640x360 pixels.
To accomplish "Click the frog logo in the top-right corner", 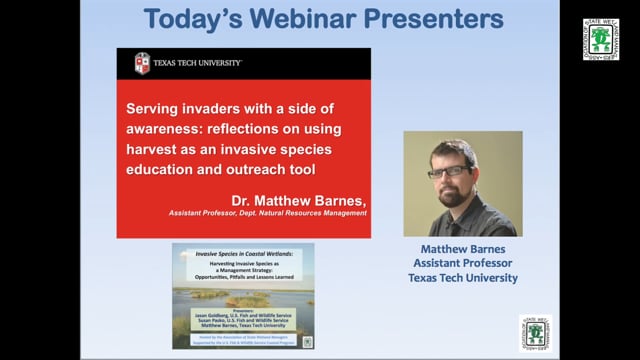I will (x=601, y=40).
